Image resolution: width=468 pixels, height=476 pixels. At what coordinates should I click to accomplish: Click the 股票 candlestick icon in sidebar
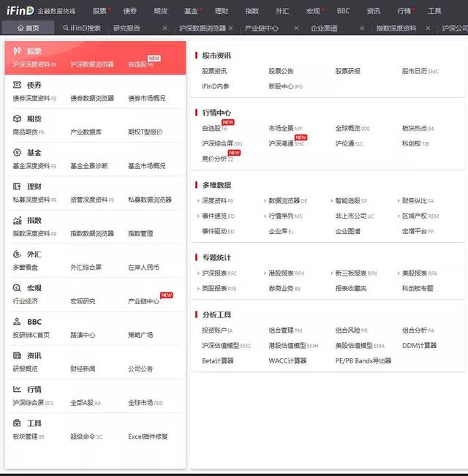[x=17, y=50]
